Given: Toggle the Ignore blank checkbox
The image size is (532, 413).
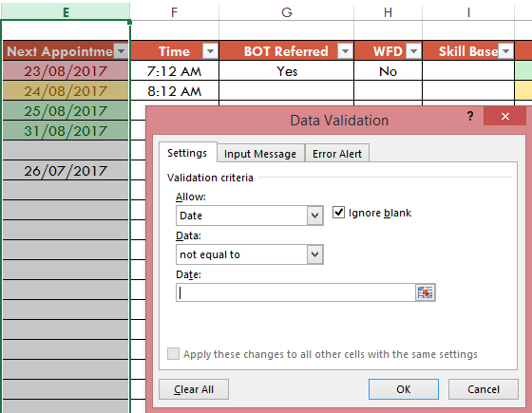Looking at the screenshot, I should click(338, 213).
